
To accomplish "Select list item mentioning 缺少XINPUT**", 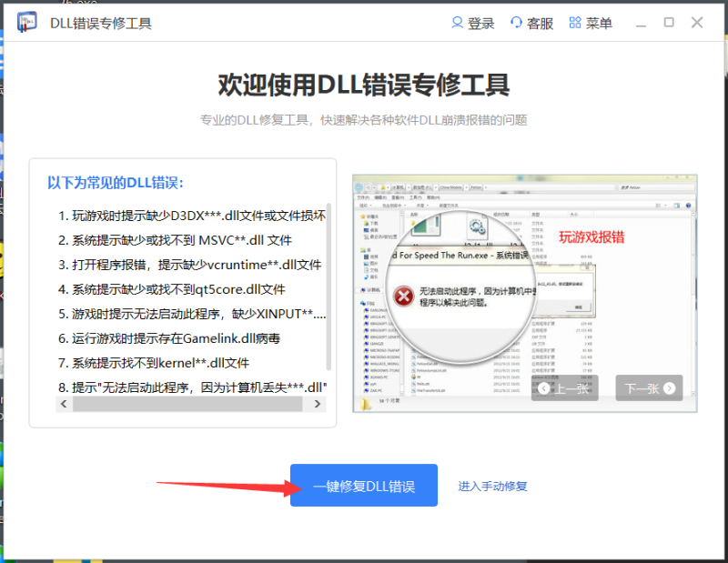I will (x=192, y=314).
